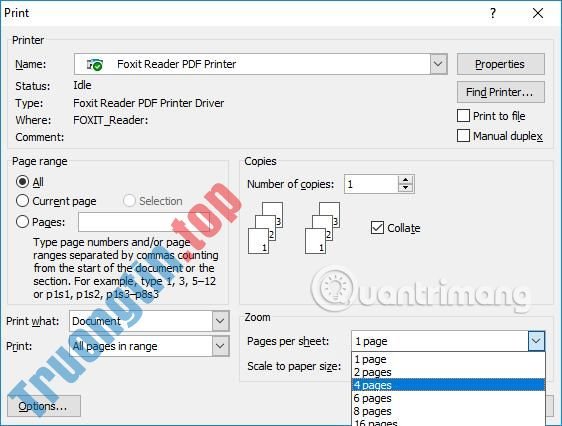
Task: Click the Find Printer button
Action: pos(500,92)
